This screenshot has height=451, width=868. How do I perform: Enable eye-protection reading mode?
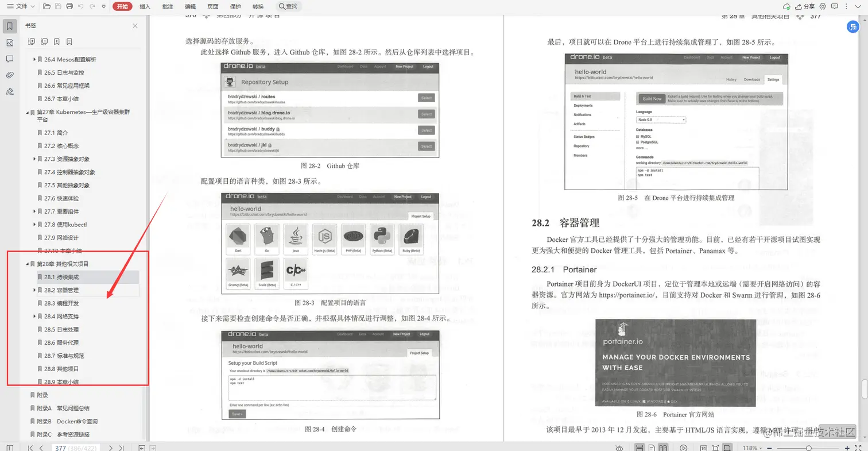pyautogui.click(x=619, y=446)
